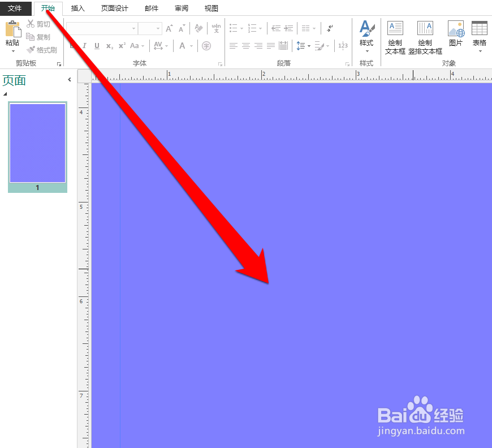Toggle italic formatting

(x=84, y=46)
